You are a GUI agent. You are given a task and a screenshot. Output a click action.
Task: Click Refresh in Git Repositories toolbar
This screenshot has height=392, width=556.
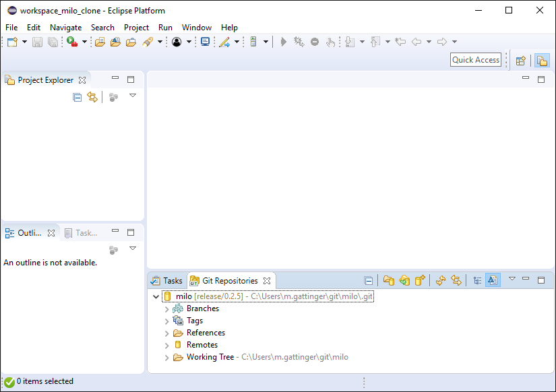point(441,281)
